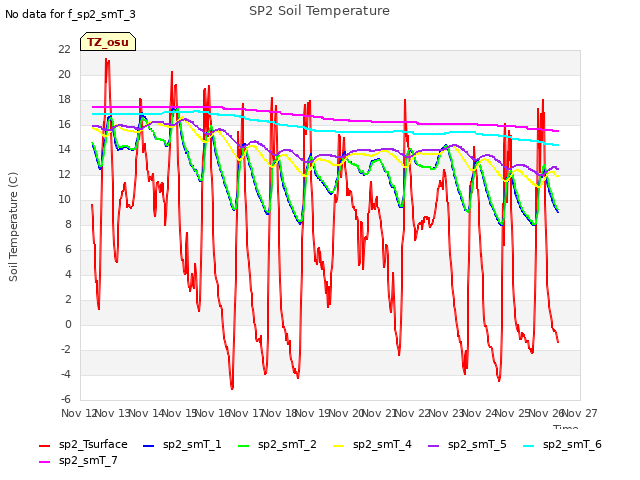This screenshot has width=640, height=480.
Task: Select the sp2_smT_2 legend label
Action: pos(287,444)
